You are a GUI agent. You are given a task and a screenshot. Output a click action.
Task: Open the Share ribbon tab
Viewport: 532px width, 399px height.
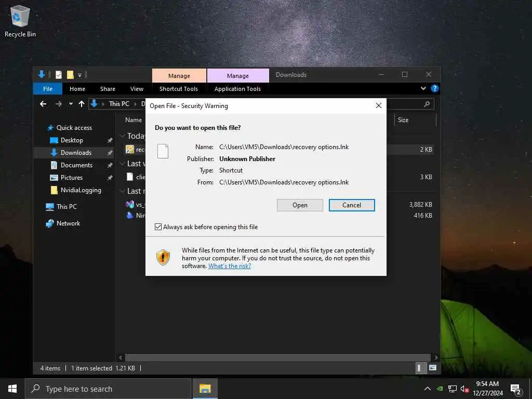(108, 89)
